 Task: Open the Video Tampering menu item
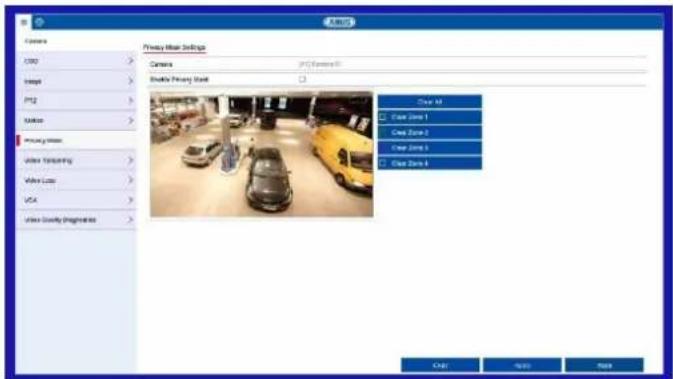click(x=76, y=160)
